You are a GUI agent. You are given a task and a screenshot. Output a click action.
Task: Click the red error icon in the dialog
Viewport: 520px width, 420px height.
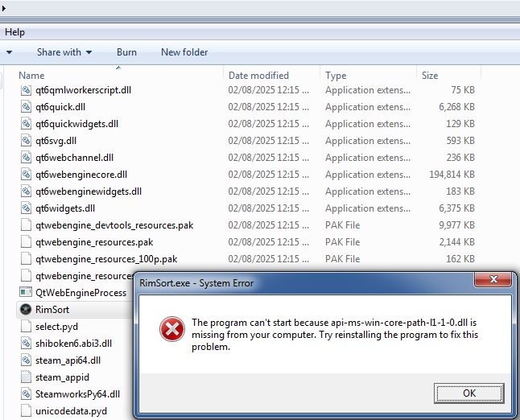172,329
